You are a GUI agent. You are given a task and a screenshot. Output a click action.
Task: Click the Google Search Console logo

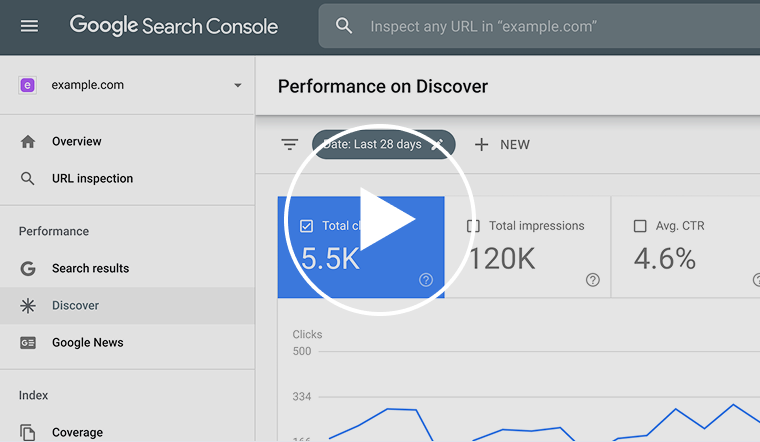coord(174,26)
